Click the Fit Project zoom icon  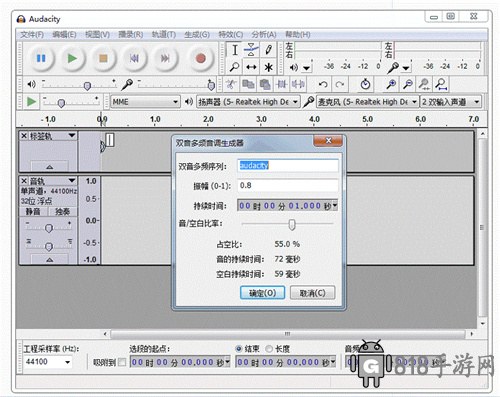pos(441,84)
